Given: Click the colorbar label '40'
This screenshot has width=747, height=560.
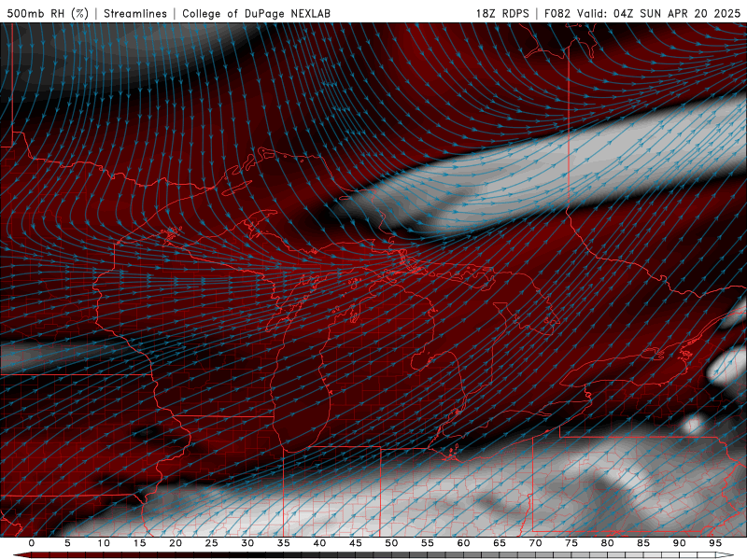Looking at the screenshot, I should coord(319,543).
